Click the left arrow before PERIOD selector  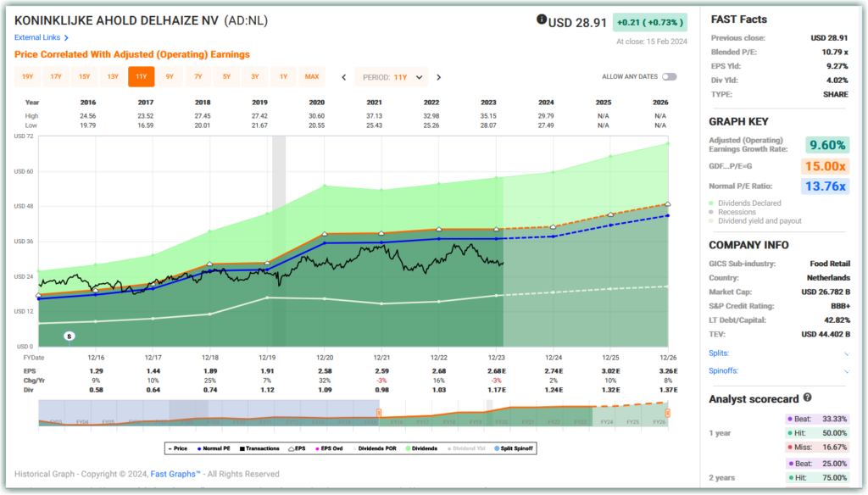pyautogui.click(x=343, y=76)
